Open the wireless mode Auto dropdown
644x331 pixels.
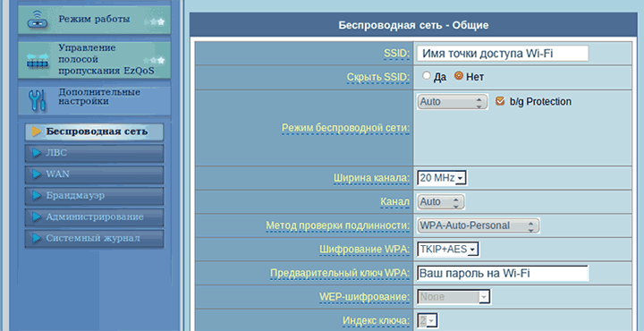(x=453, y=101)
